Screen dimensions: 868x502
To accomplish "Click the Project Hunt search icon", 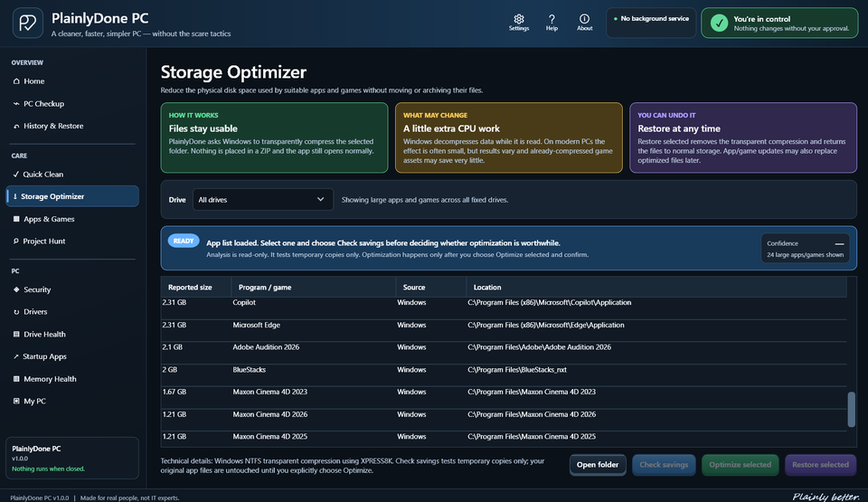I will [x=16, y=241].
